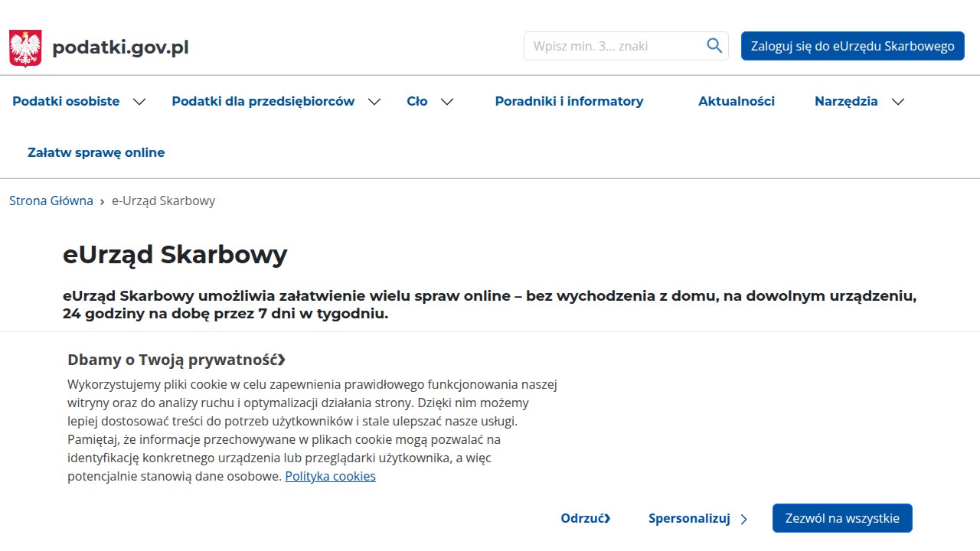Open the Polityka cookies link
The height and width of the screenshot is (551, 980).
click(x=331, y=476)
